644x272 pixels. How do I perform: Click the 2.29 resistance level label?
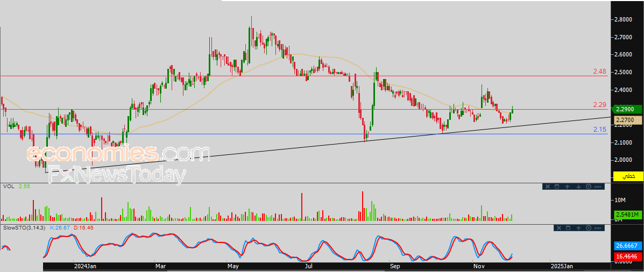pos(600,105)
